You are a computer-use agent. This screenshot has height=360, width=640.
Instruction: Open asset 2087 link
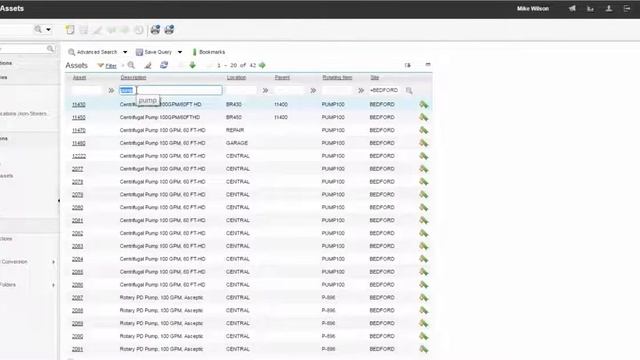(x=78, y=298)
